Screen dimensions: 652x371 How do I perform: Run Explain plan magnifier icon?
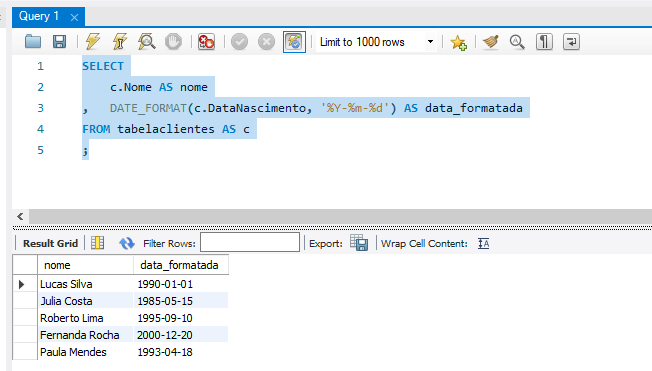146,42
